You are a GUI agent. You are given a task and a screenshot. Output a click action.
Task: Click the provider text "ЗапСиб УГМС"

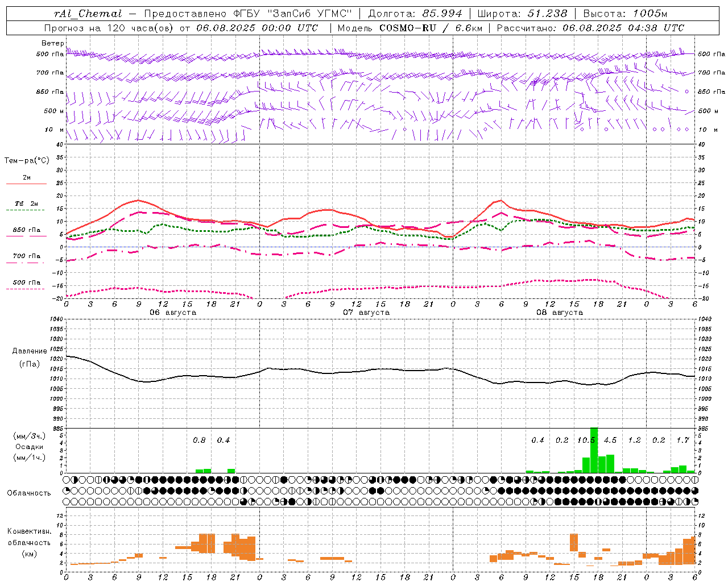click(309, 14)
